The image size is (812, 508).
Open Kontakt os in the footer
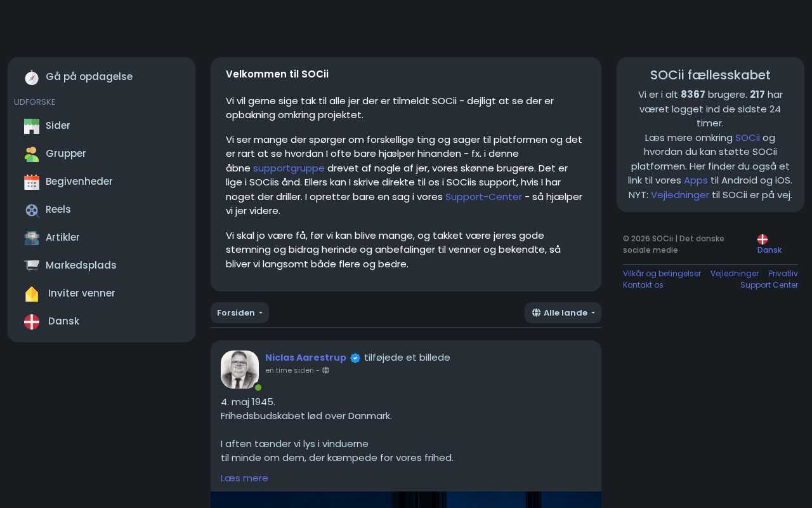(x=643, y=285)
